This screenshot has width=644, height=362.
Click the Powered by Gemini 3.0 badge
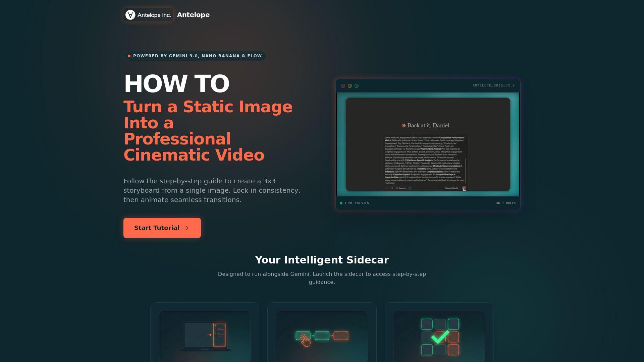coord(195,56)
